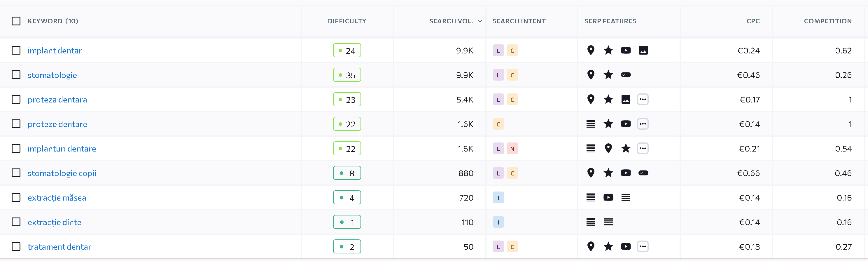Select all keywords with header checkbox

point(16,21)
